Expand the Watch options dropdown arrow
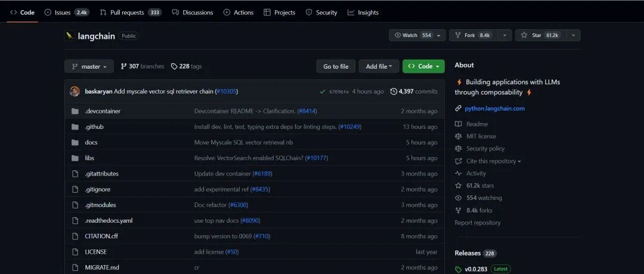Screen dimensions: 644x274 (x=439, y=35)
